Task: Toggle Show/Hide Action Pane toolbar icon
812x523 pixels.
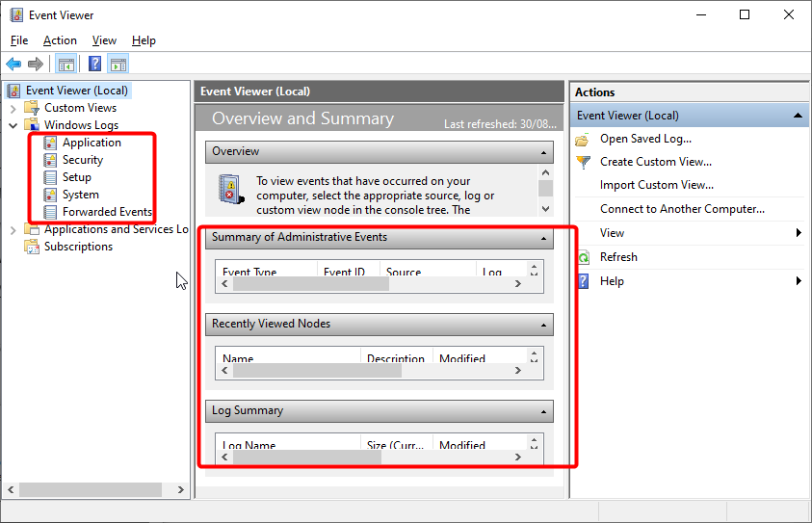Action: pos(118,65)
